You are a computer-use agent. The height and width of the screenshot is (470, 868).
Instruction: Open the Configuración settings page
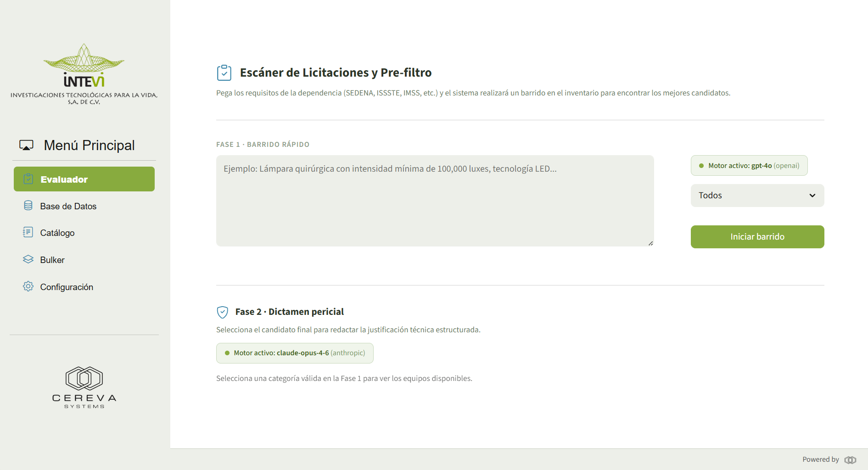[x=84, y=287]
